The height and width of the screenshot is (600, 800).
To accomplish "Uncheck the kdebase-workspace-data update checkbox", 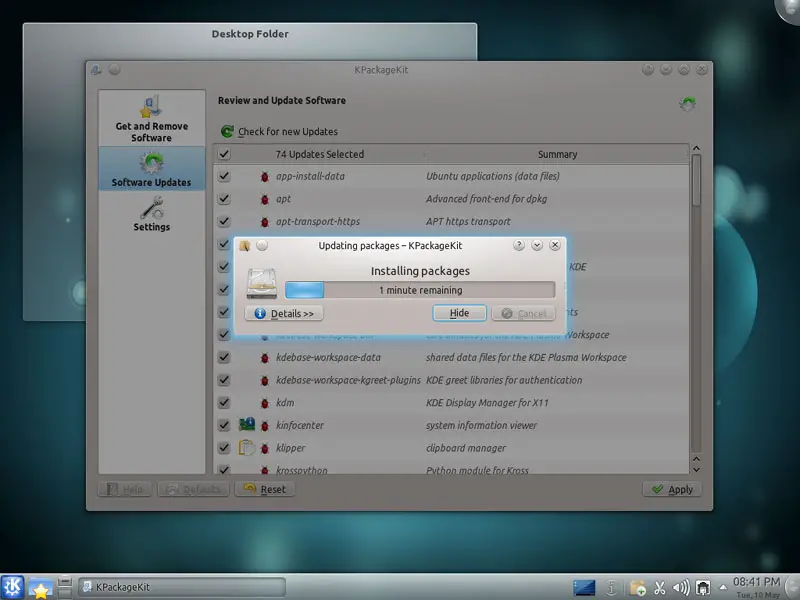I will [x=224, y=357].
